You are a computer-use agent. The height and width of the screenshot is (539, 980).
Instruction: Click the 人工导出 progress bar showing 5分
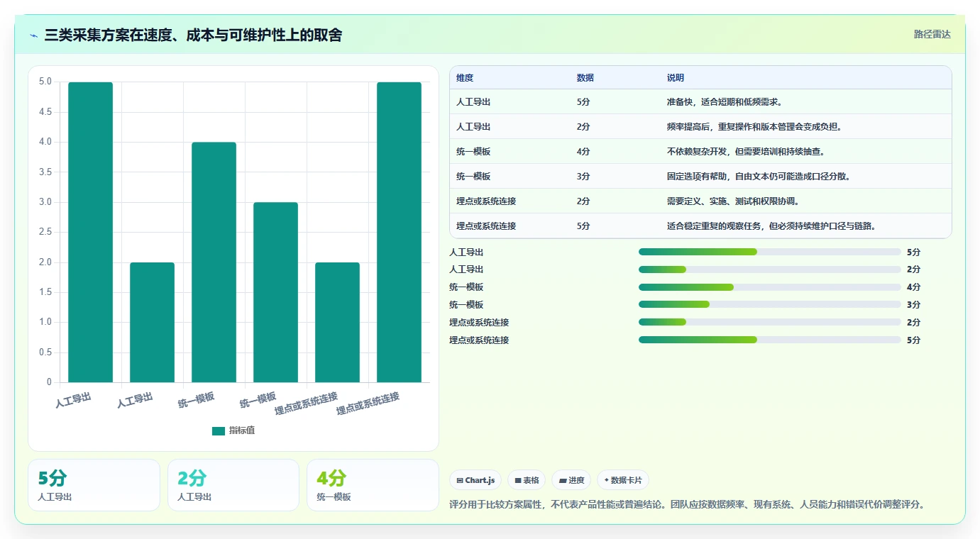769,252
